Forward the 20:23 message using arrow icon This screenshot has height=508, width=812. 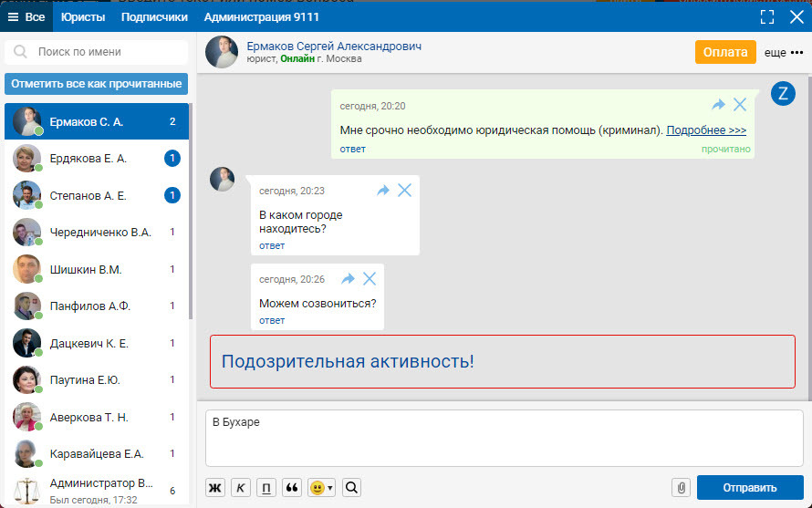click(383, 191)
